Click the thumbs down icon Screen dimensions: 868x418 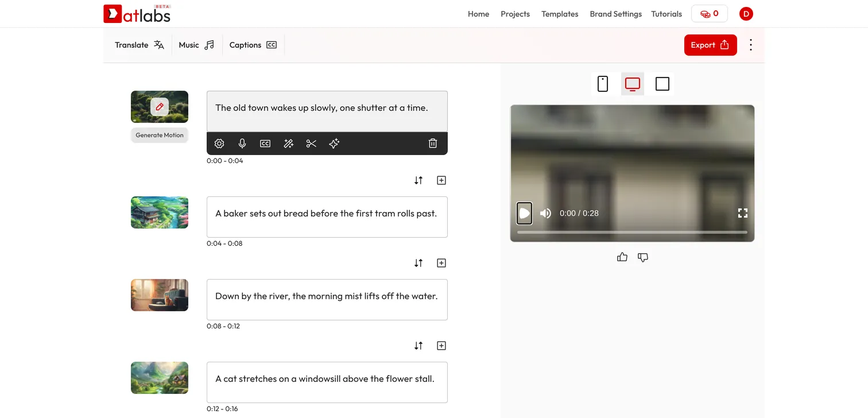[643, 257]
